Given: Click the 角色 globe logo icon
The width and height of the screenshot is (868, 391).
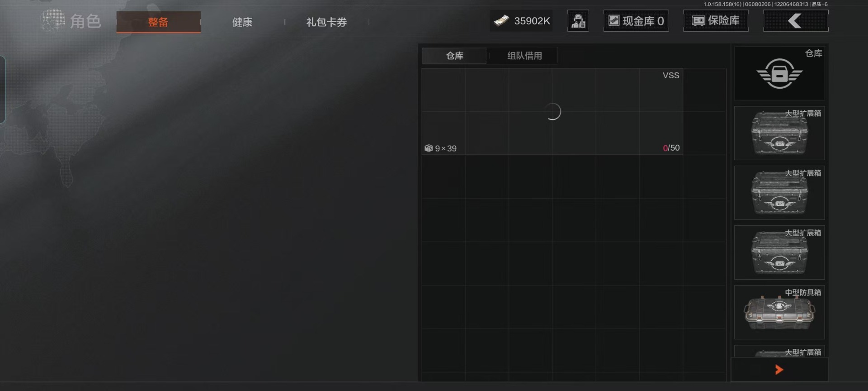Looking at the screenshot, I should [53, 21].
